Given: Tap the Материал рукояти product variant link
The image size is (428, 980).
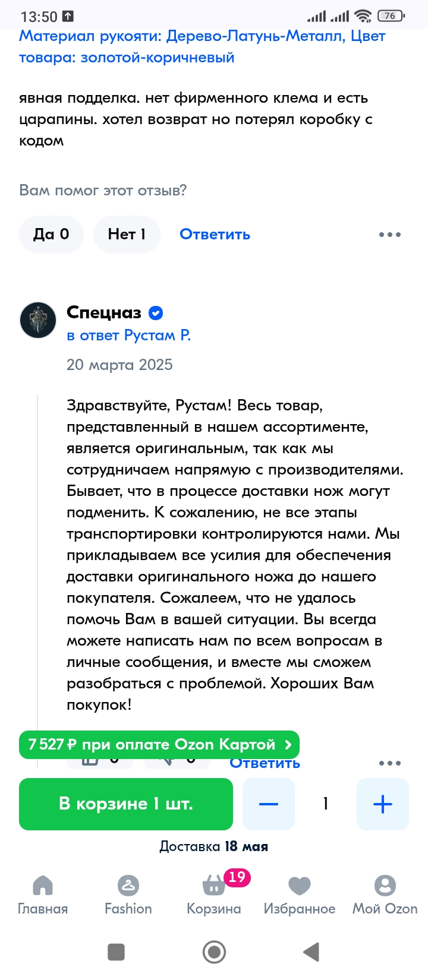Looking at the screenshot, I should click(x=202, y=47).
